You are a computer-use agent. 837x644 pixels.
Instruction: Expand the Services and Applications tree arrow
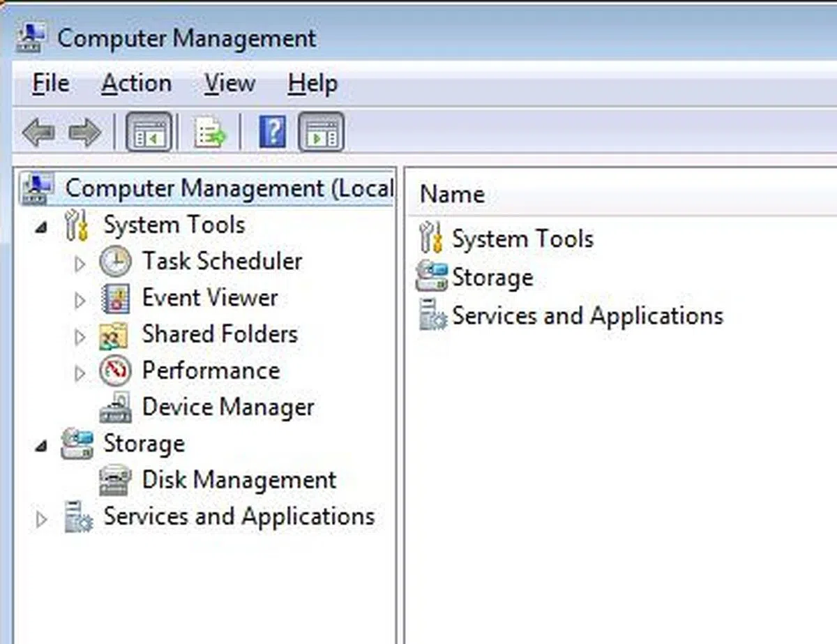point(41,519)
